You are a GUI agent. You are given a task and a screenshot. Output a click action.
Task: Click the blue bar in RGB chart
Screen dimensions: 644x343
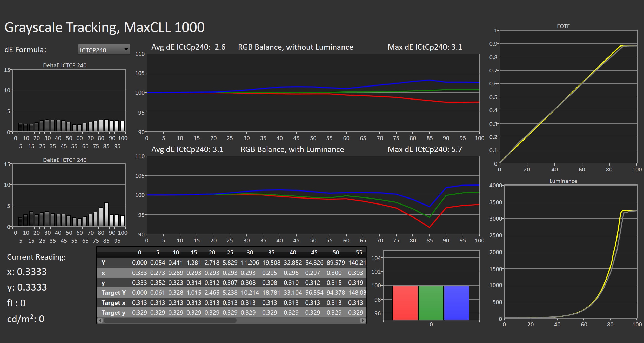coord(457,303)
